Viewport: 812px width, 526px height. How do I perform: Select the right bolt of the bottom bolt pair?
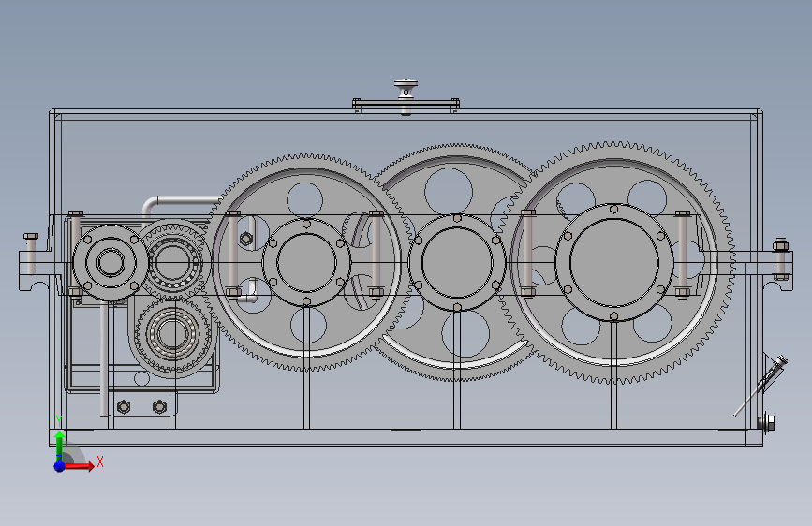click(160, 407)
